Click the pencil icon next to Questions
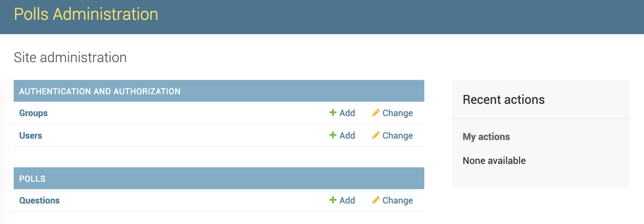The image size is (644, 224). click(x=376, y=200)
